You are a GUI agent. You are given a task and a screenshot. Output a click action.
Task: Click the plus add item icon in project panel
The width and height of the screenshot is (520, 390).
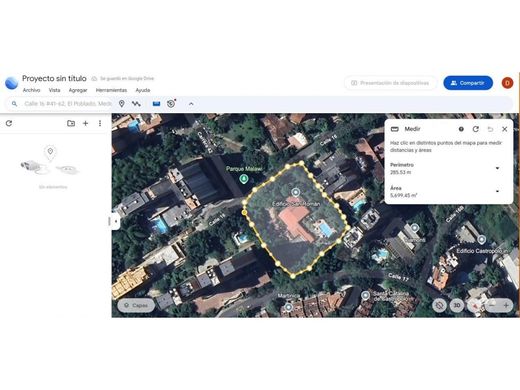pyautogui.click(x=85, y=123)
